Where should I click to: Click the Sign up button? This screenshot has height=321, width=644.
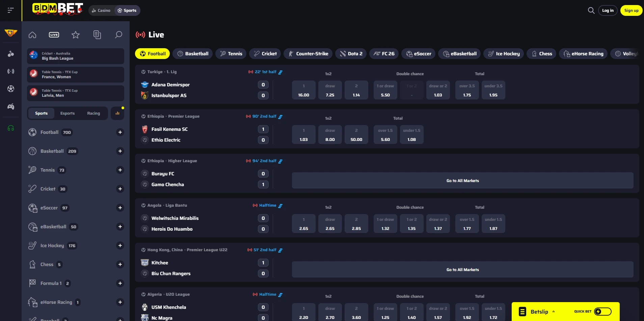tap(631, 10)
